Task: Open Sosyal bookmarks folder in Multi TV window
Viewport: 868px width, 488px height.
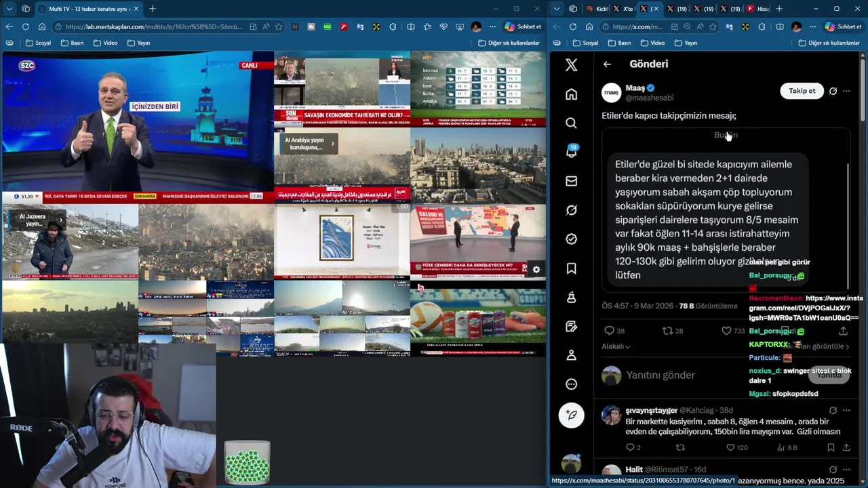Action: [x=38, y=43]
